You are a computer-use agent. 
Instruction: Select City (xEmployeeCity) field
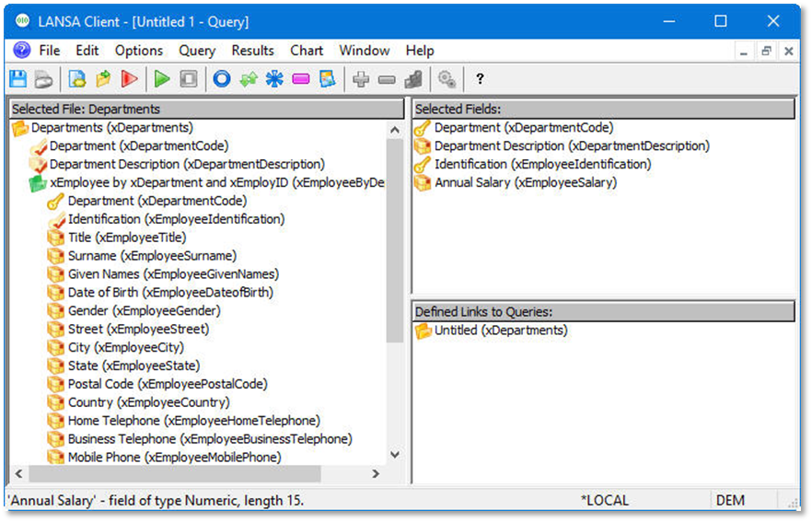click(x=126, y=347)
